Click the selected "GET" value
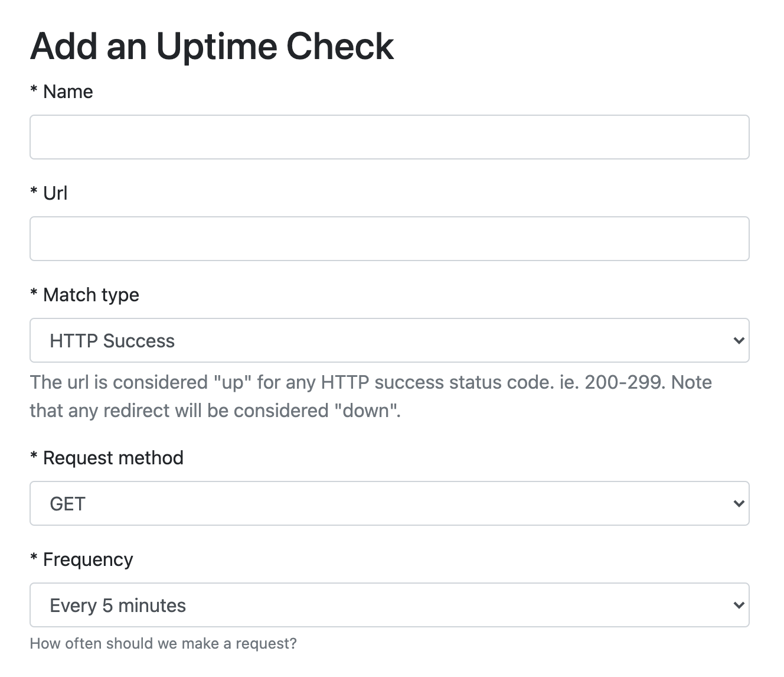The image size is (784, 677). pyautogui.click(x=68, y=504)
